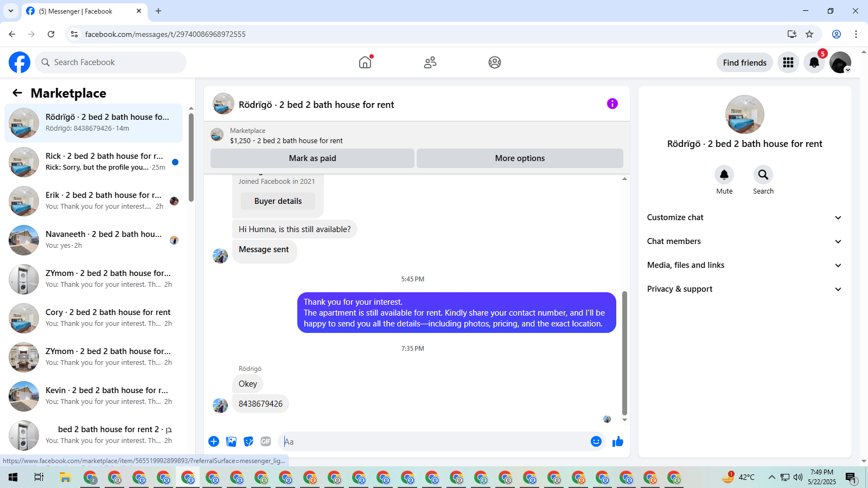Viewport: 868px width, 488px height.
Task: Search in conversation magnifier icon
Action: tap(763, 175)
